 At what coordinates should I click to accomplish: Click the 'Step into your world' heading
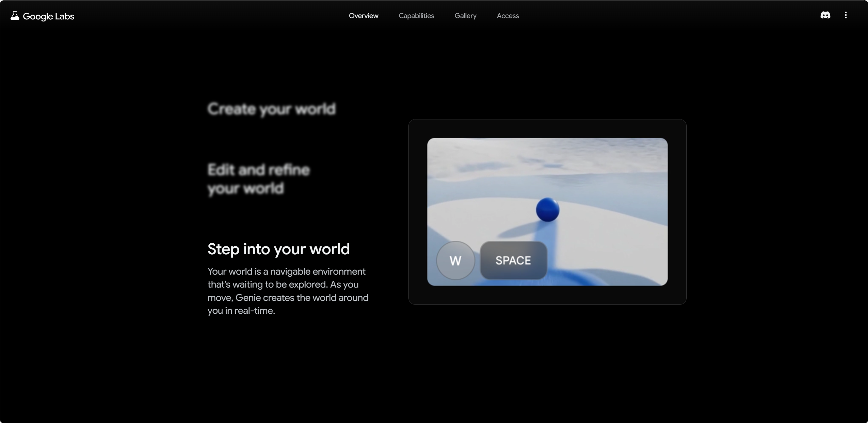[x=278, y=249]
